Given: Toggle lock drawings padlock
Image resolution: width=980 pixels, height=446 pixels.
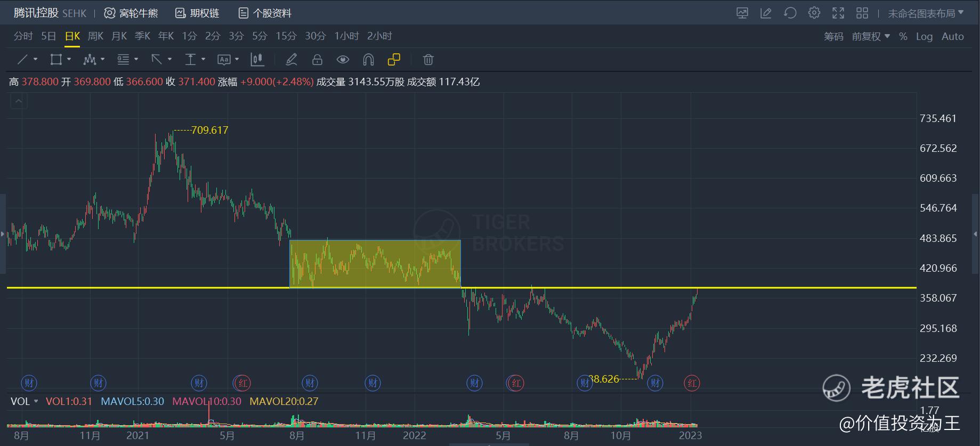Looking at the screenshot, I should pos(317,60).
